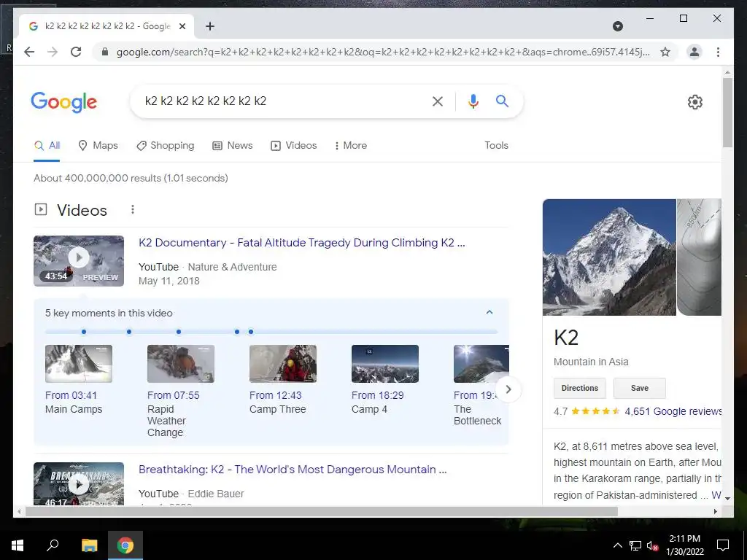Close the k2 Google tab

point(182,26)
